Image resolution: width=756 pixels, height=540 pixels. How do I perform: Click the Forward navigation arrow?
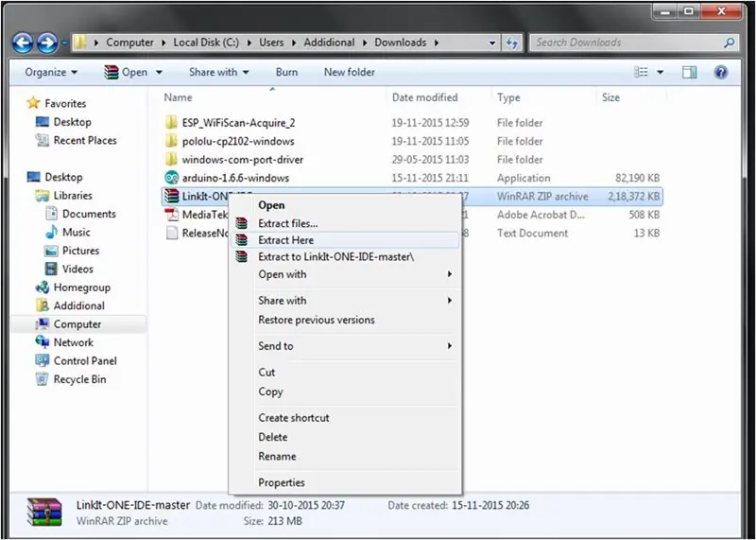click(x=46, y=43)
